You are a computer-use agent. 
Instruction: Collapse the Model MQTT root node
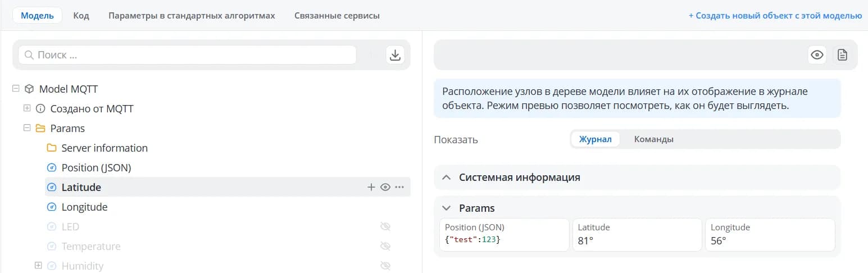coord(16,89)
